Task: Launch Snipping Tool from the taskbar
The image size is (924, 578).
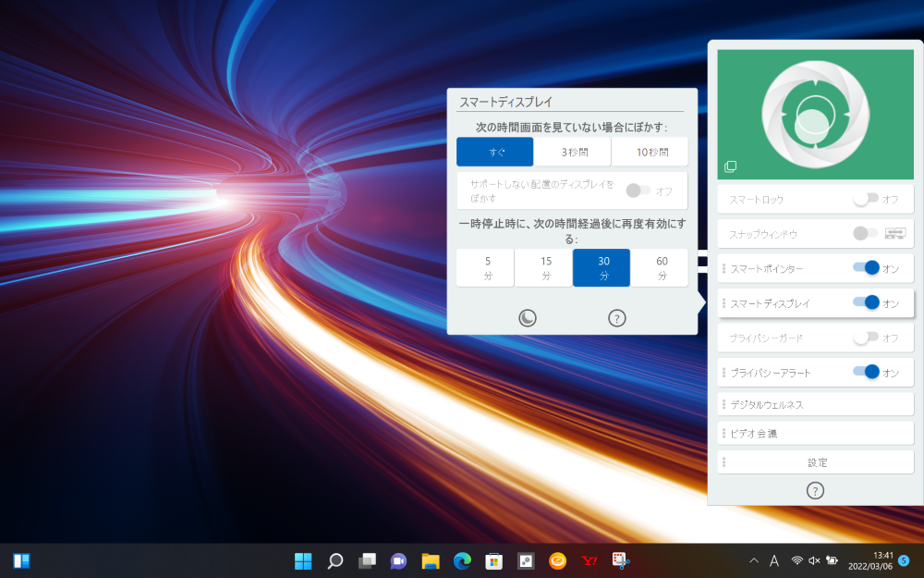Action: (x=620, y=560)
